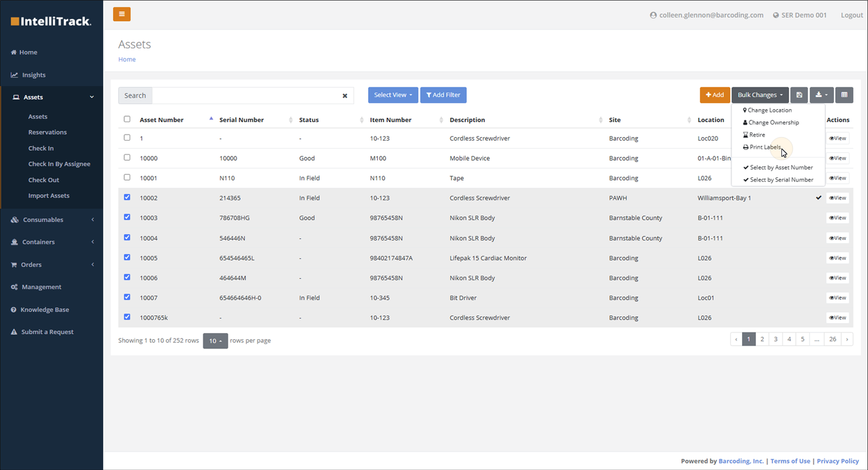Choose Change Ownership in the menu
The image size is (868, 470).
(771, 122)
